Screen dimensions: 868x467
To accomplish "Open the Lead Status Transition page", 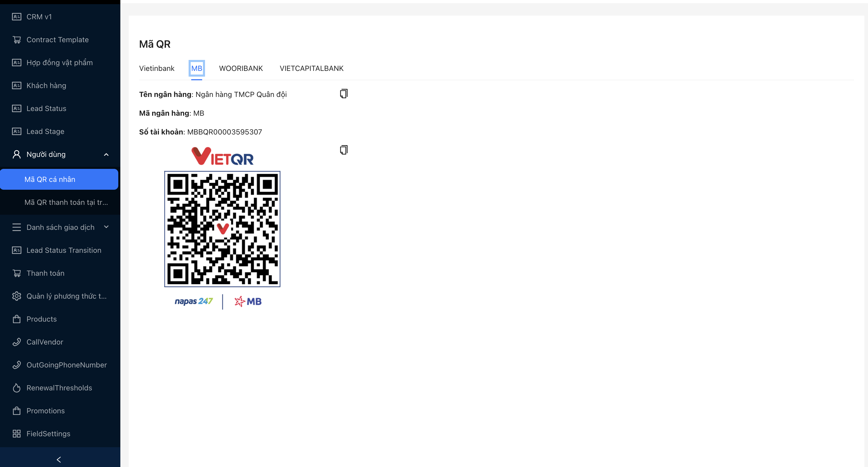I will pyautogui.click(x=64, y=250).
